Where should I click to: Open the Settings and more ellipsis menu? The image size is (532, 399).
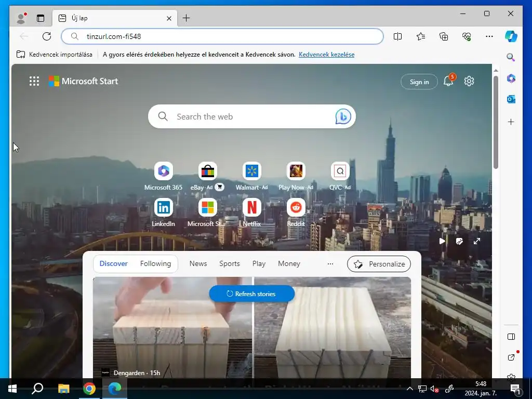coord(489,36)
